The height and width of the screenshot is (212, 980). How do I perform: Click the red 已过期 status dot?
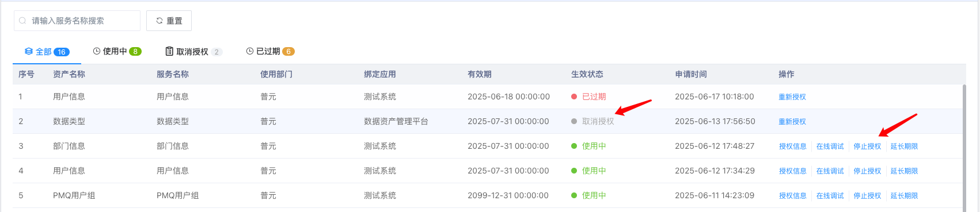574,97
